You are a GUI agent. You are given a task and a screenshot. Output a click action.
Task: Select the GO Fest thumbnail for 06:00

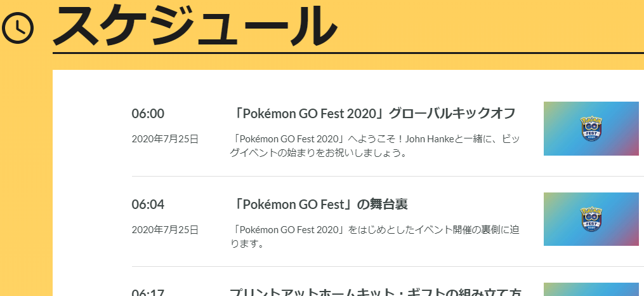(x=591, y=129)
